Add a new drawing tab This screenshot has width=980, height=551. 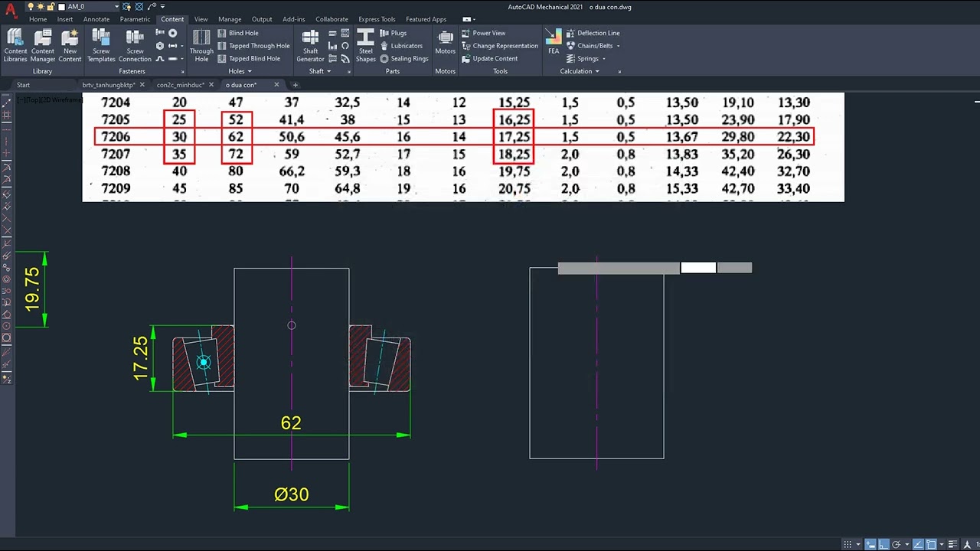pos(296,85)
